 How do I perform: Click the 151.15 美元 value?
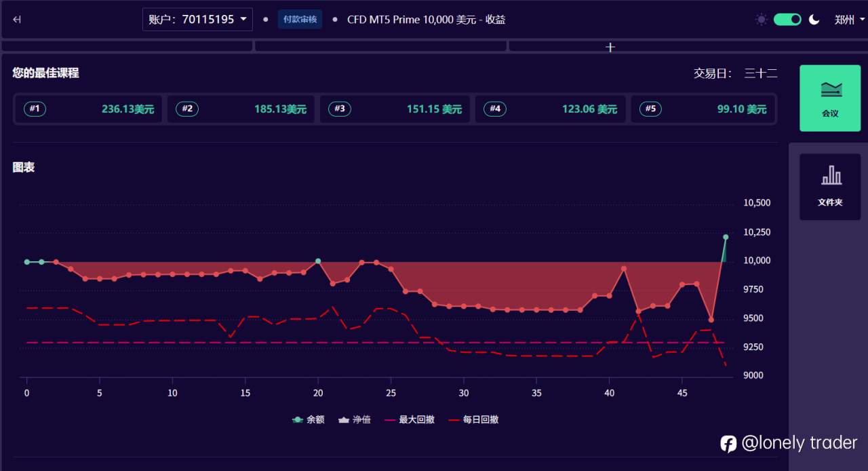[434, 109]
